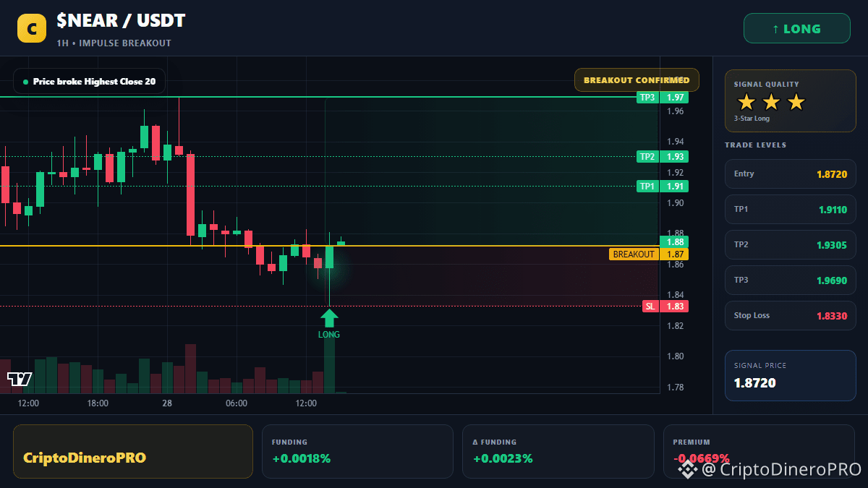Click the 1.94 price axis label
The image size is (868, 488).
(676, 142)
